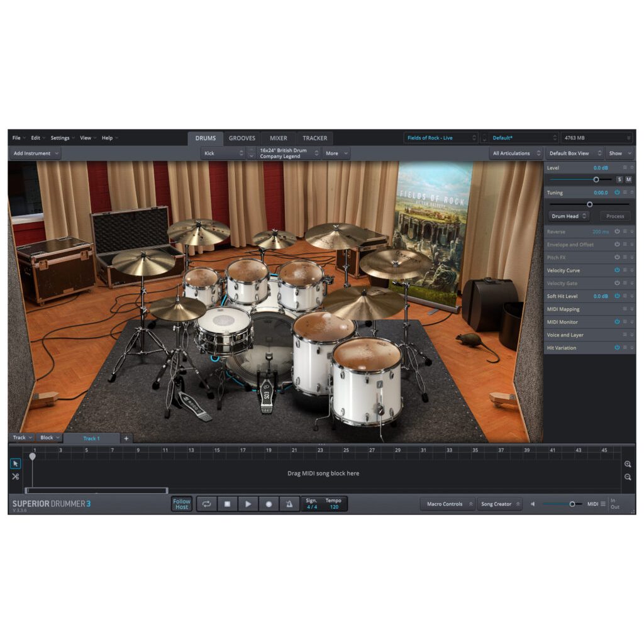This screenshot has height=644, width=644.
Task: Click the Process button in the Tuning section
Action: click(x=614, y=216)
